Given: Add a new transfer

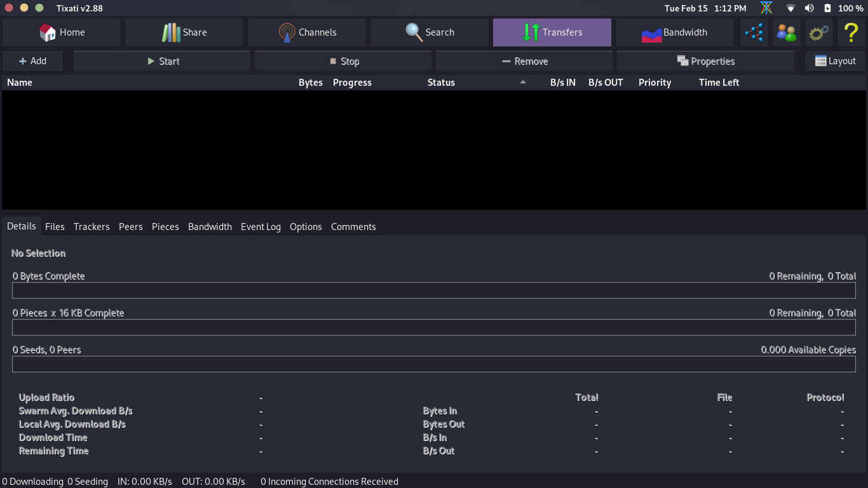Looking at the screenshot, I should [32, 60].
